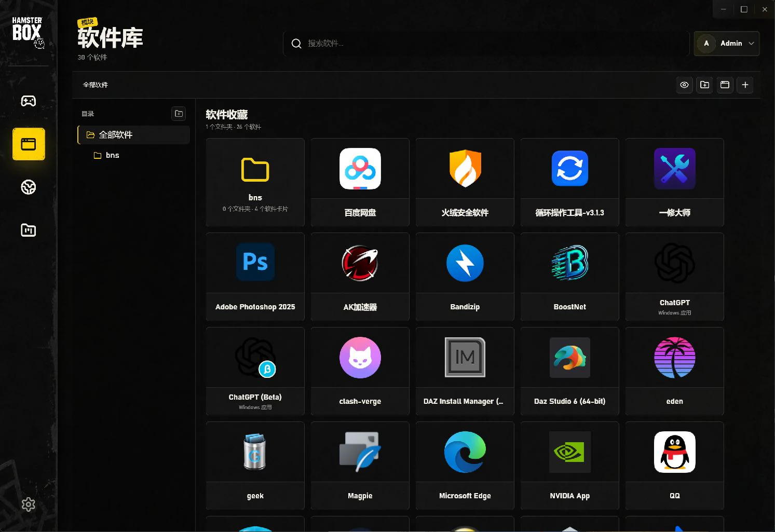Viewport: 775px width, 532px height.
Task: Click 1 个文件夹 · 26 个软件 subtitle
Action: coord(233,127)
